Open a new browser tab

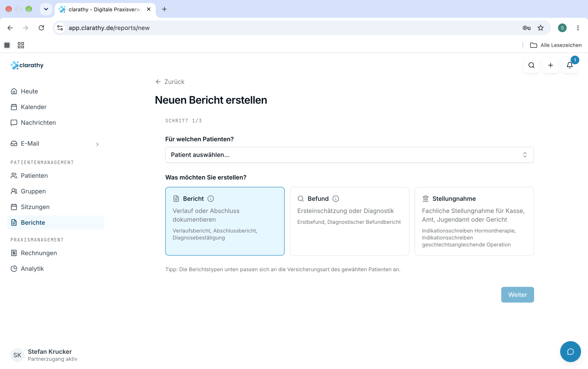pos(164,9)
